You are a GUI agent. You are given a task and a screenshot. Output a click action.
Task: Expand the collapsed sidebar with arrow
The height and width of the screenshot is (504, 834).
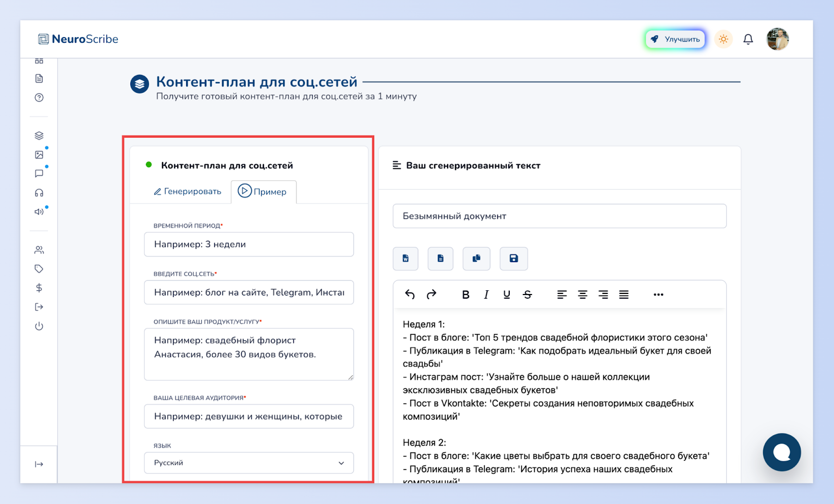click(39, 464)
